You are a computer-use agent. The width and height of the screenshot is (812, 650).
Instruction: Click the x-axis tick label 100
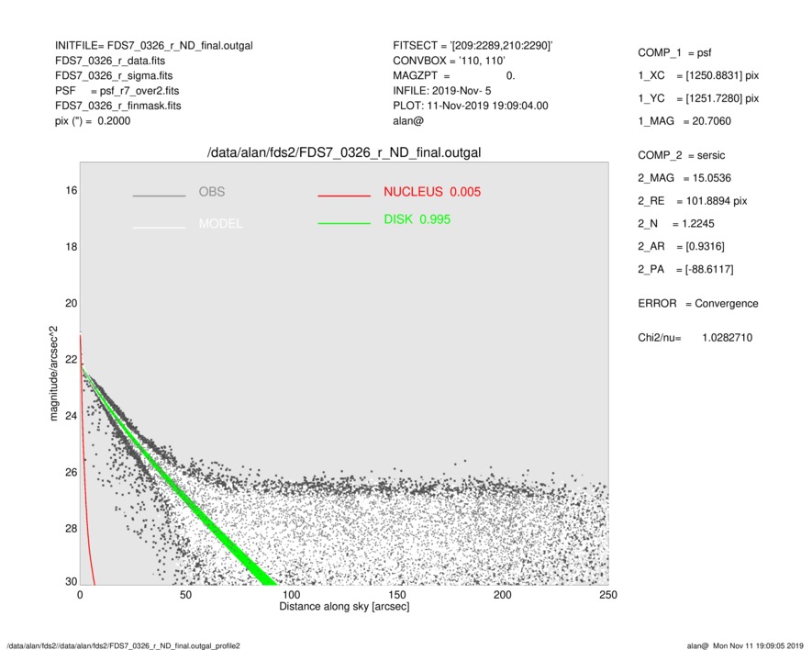click(x=291, y=595)
